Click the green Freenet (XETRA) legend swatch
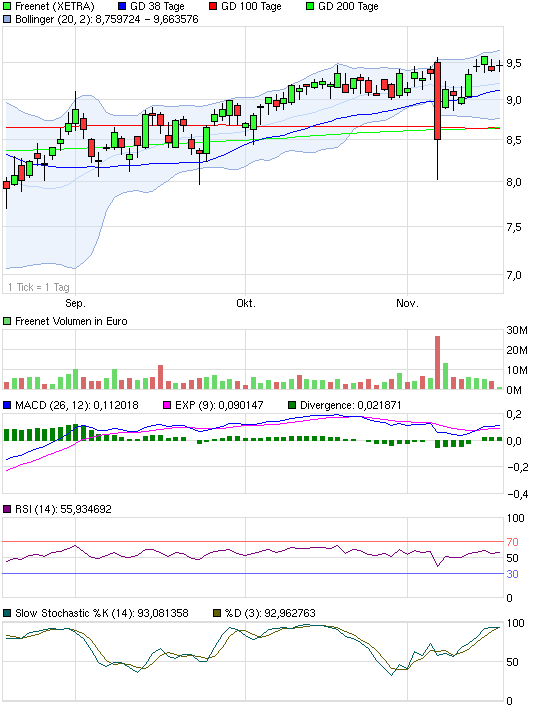Viewport: 545px width, 710px height. click(x=7, y=6)
